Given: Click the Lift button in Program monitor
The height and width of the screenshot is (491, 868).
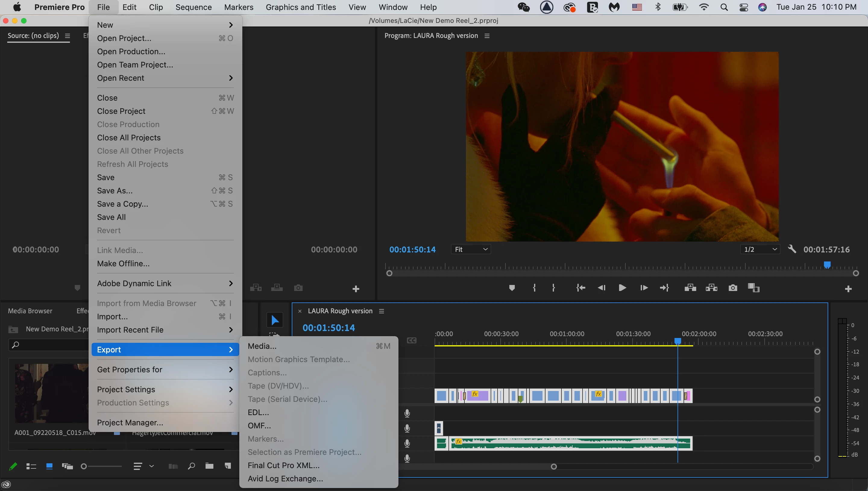Looking at the screenshot, I should pyautogui.click(x=690, y=288).
